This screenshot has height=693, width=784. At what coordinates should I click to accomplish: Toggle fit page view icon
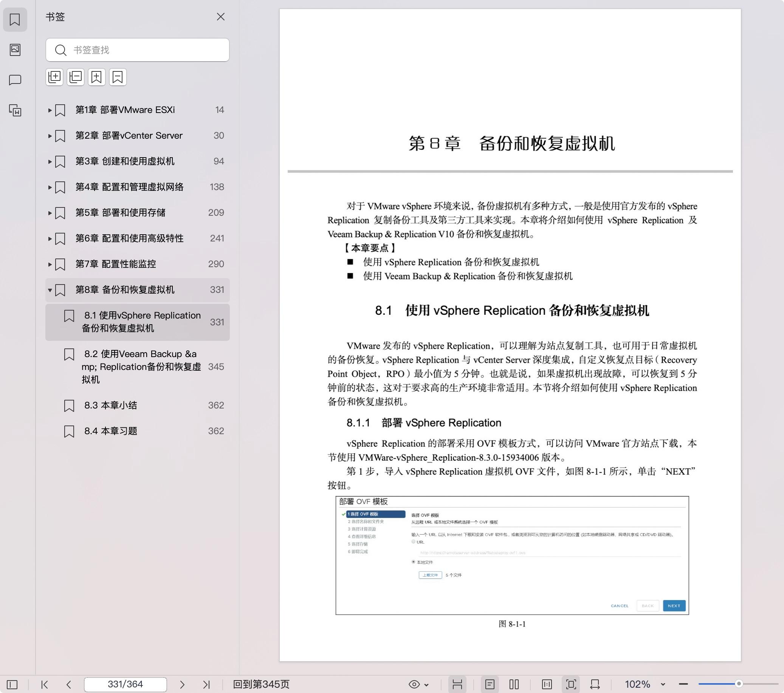click(571, 684)
